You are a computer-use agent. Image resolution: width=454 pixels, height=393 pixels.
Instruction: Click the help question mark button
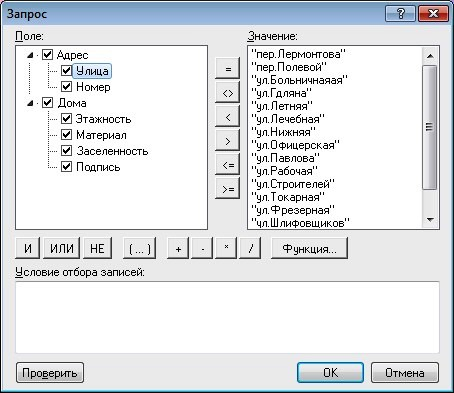click(401, 14)
